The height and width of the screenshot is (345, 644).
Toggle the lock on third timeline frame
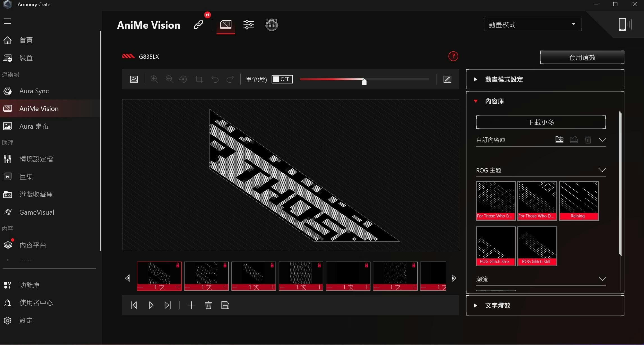[x=272, y=265]
